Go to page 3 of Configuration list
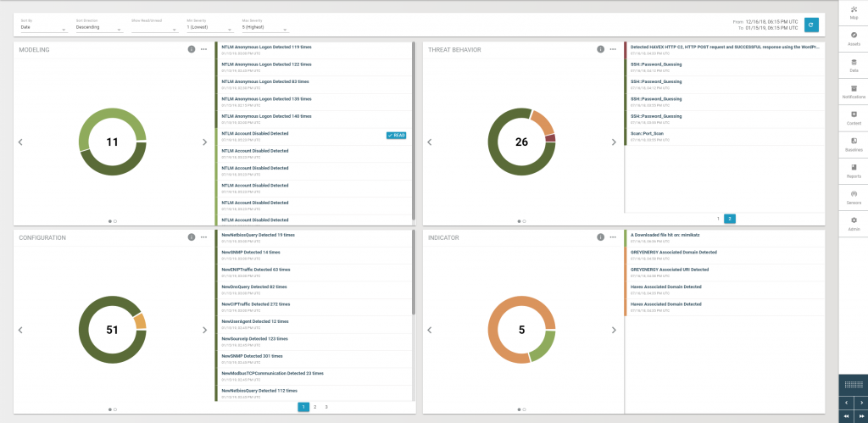This screenshot has height=423, width=868. pyautogui.click(x=326, y=407)
